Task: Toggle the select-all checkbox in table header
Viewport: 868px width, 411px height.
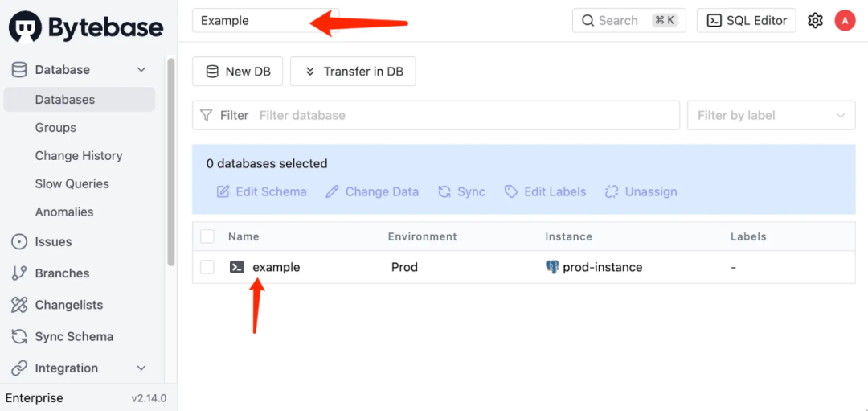Action: (x=207, y=236)
